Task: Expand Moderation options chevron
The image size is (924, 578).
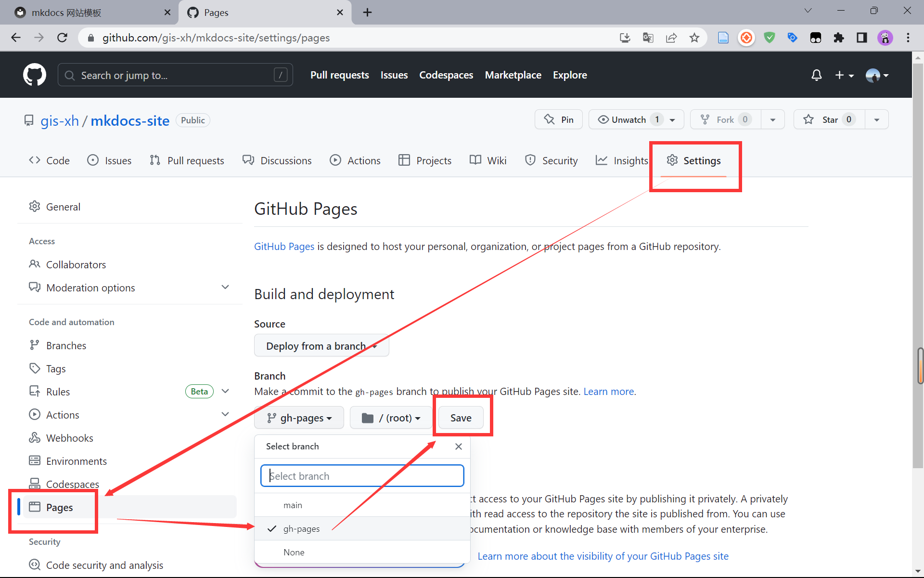Action: click(225, 287)
